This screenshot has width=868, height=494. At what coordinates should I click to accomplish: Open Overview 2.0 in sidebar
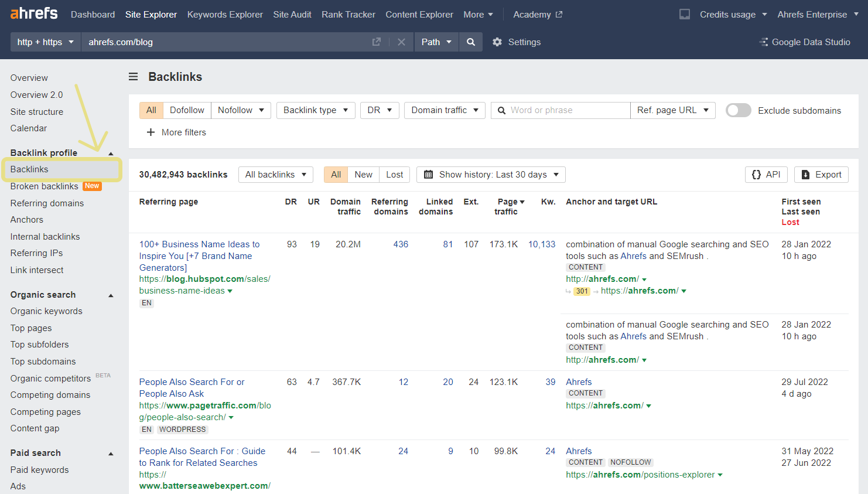(x=36, y=95)
